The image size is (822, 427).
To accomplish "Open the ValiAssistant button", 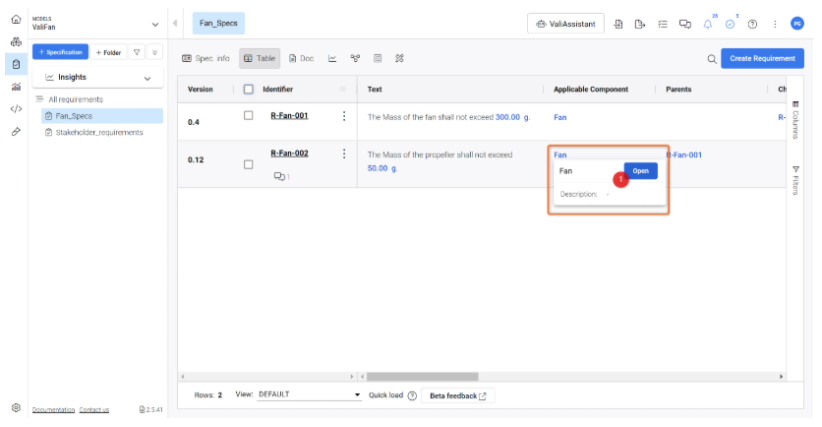I will pyautogui.click(x=566, y=24).
